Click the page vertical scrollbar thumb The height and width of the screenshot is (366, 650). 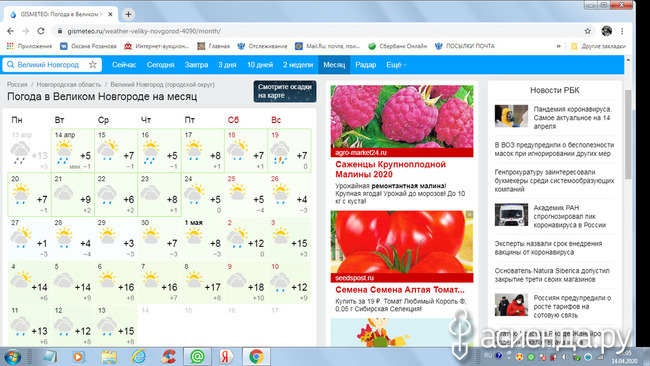coord(628,133)
